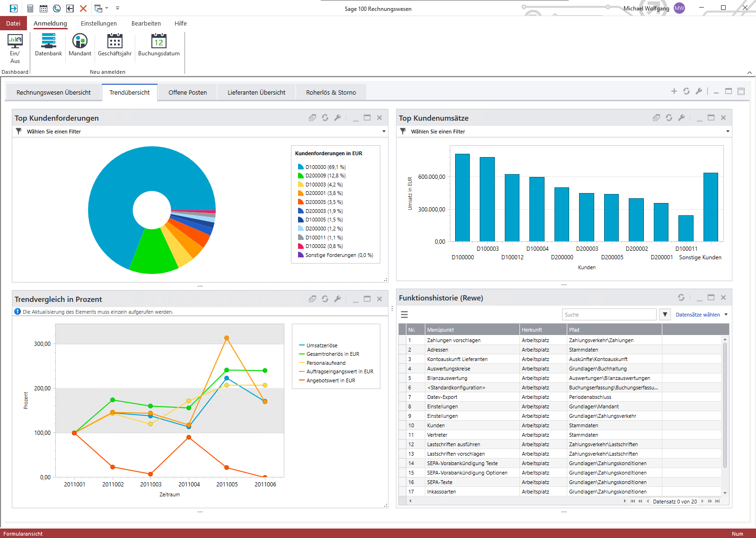Click the filter button next to Suche

point(665,315)
